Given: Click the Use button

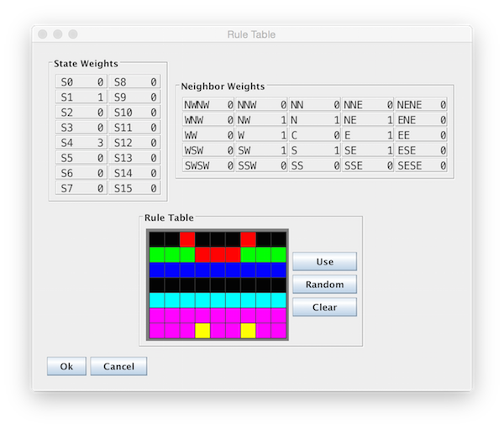Looking at the screenshot, I should [x=324, y=262].
